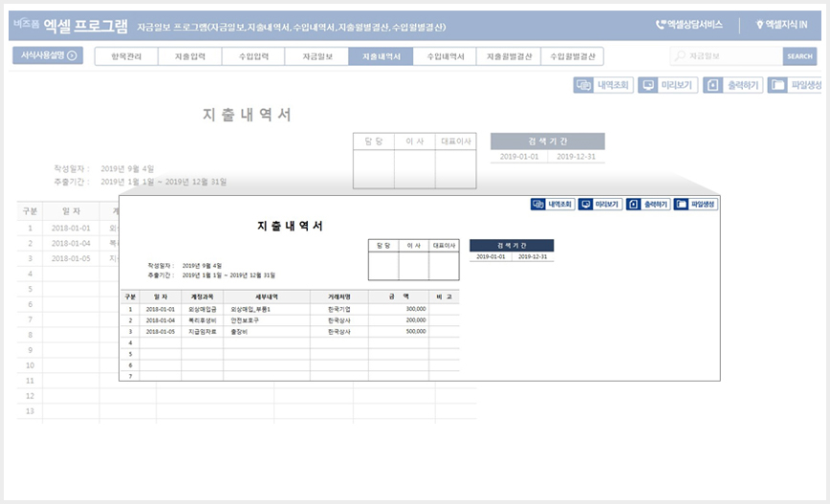Click the 서식사용설명 button
Image resolution: width=830 pixels, height=504 pixels.
[48, 55]
